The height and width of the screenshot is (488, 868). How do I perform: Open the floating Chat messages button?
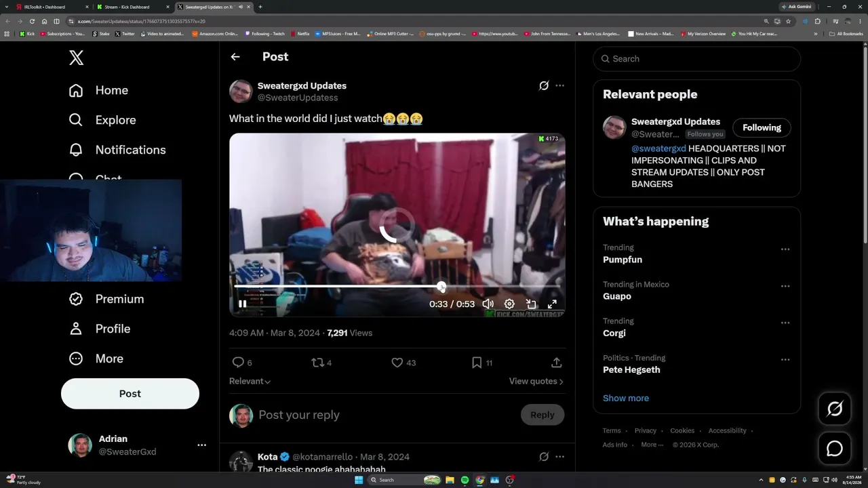coord(835,449)
